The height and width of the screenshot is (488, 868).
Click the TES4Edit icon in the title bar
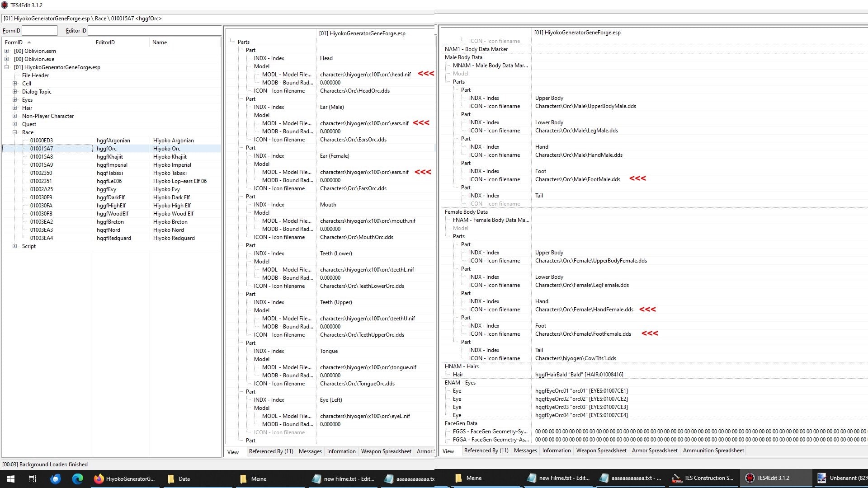5,5
